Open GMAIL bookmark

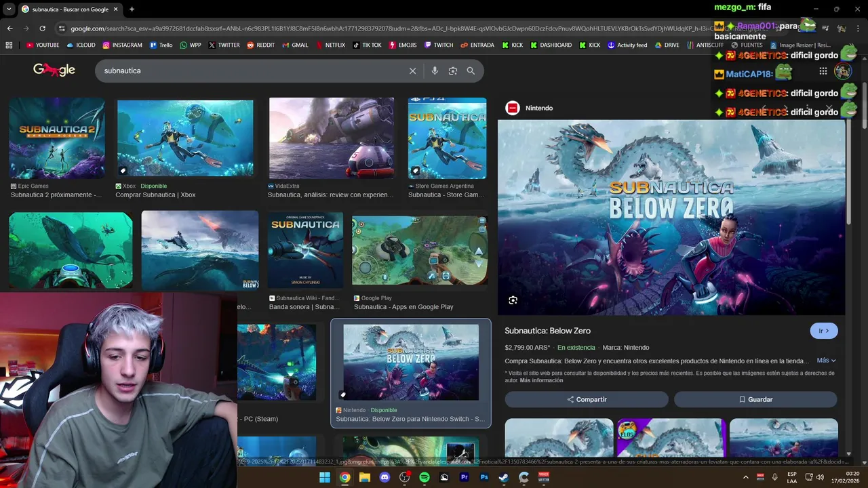[x=295, y=45]
